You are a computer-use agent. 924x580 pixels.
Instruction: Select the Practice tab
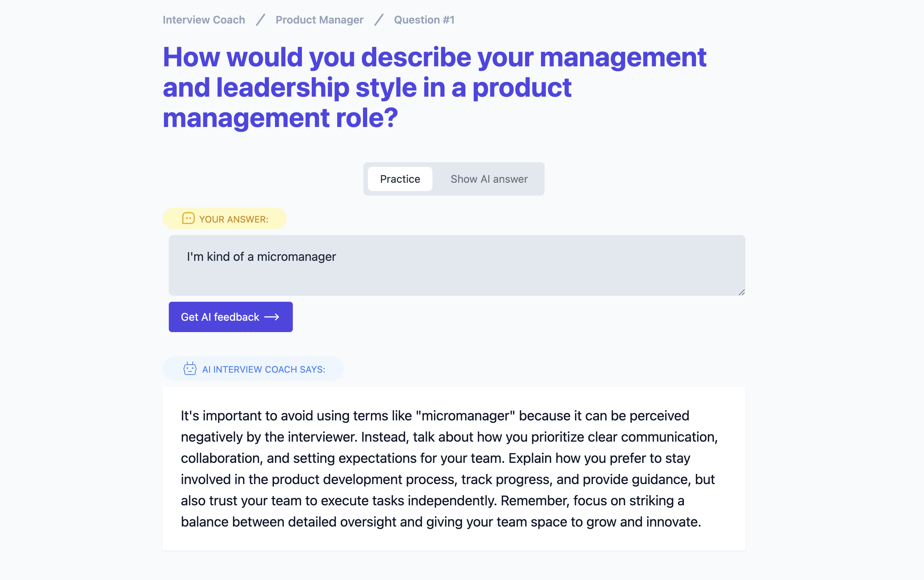point(400,179)
